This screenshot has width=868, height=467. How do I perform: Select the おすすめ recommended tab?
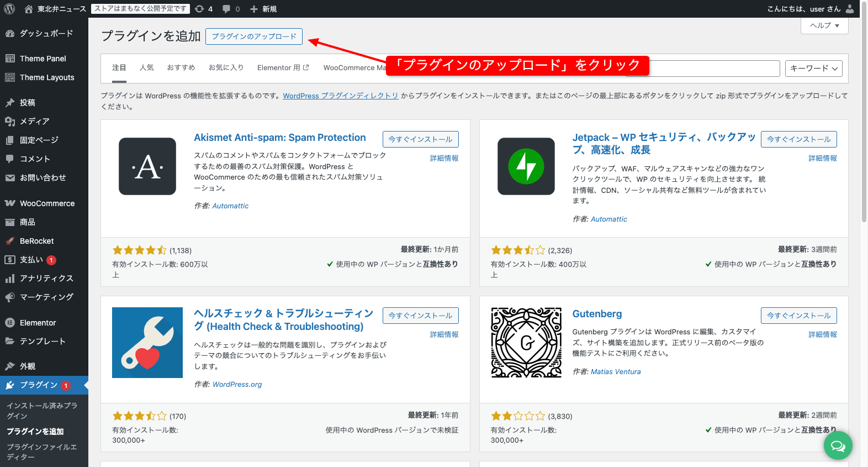coord(181,68)
